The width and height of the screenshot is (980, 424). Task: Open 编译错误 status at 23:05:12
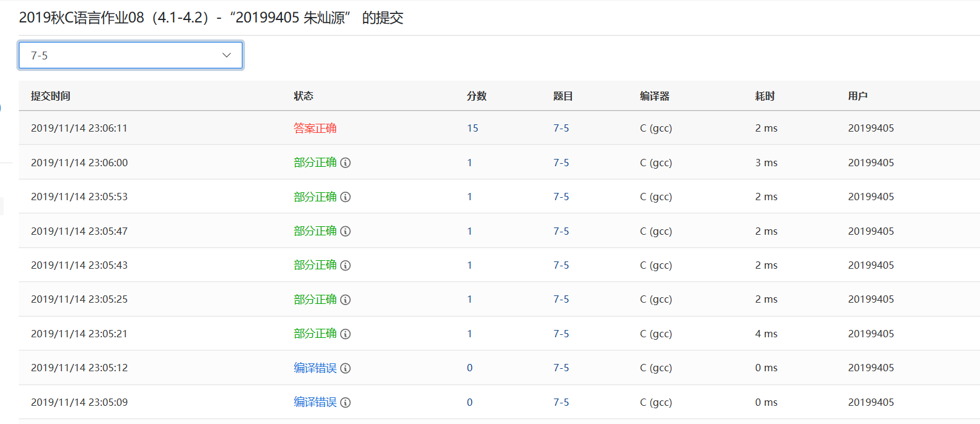click(315, 368)
